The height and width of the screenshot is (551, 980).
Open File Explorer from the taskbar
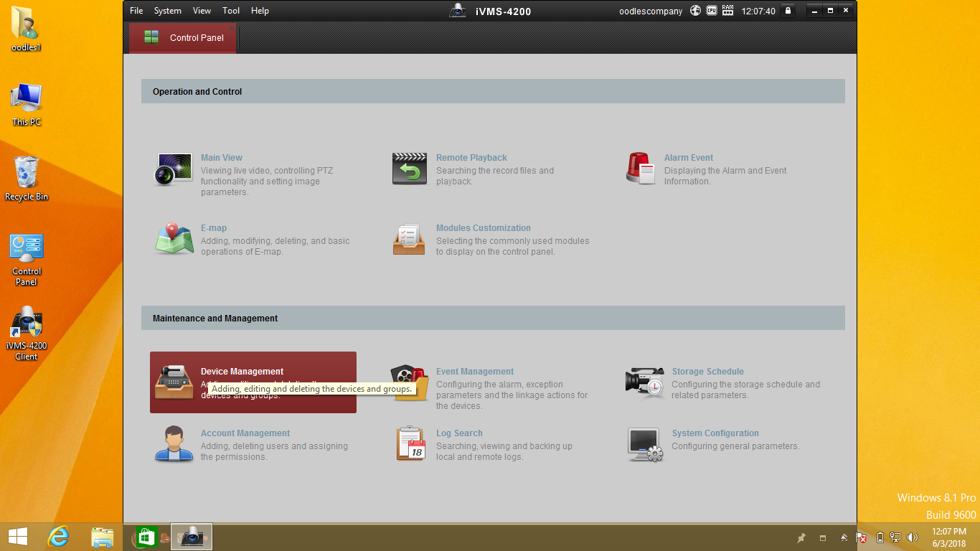coord(103,537)
